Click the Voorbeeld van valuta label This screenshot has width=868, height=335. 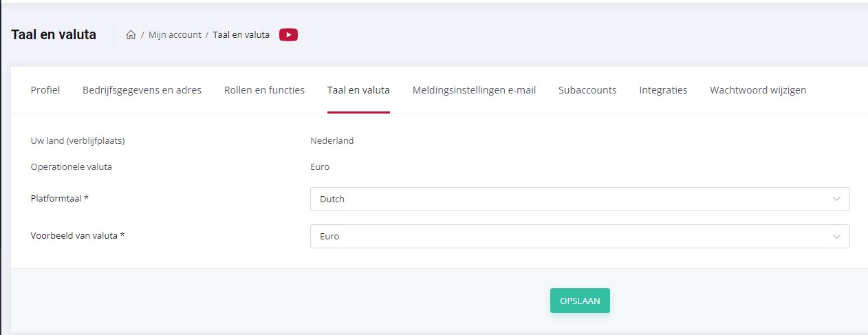78,235
